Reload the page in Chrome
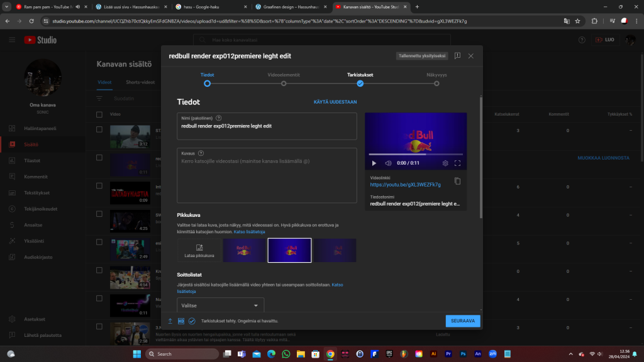 [x=31, y=21]
